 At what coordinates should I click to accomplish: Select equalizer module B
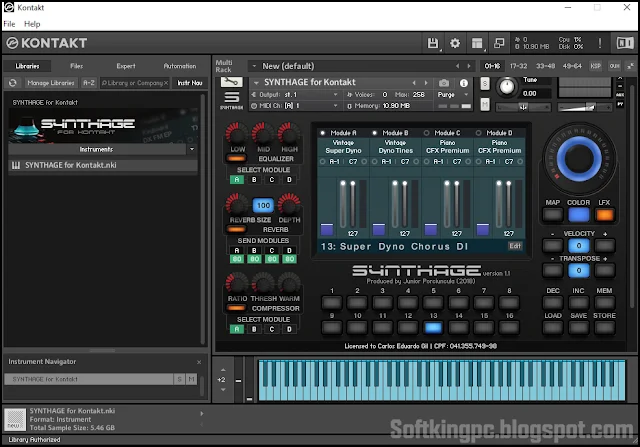[254, 180]
